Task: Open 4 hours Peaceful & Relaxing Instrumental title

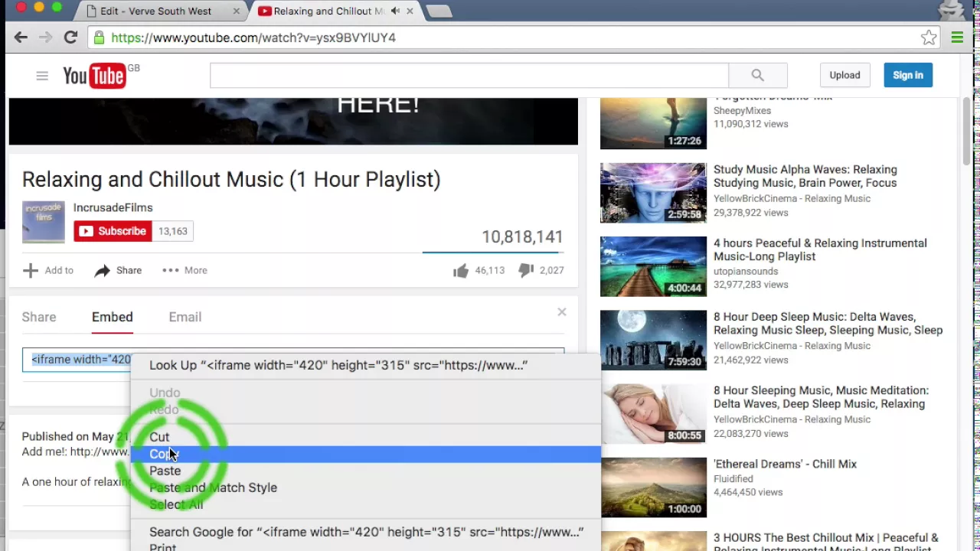Action: [x=820, y=249]
